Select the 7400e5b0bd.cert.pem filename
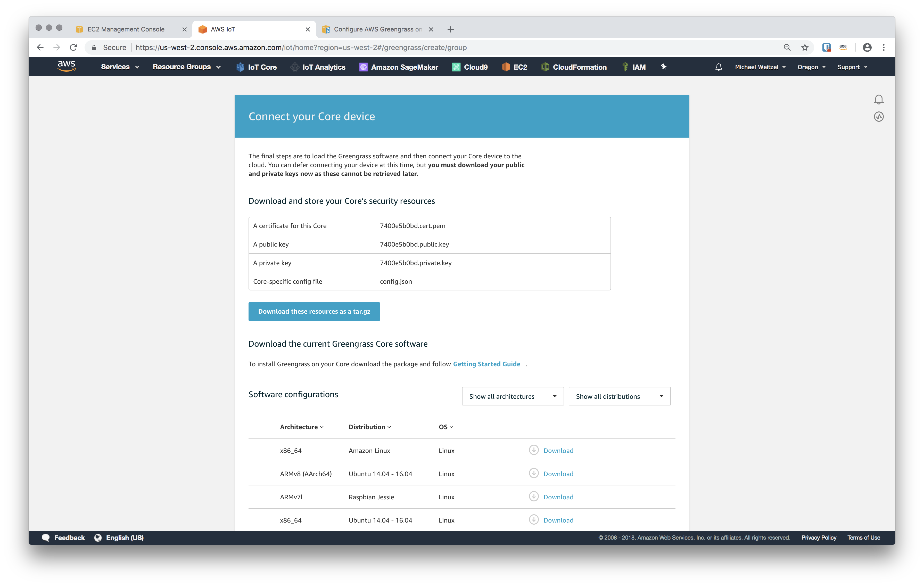This screenshot has width=924, height=586. tap(412, 225)
